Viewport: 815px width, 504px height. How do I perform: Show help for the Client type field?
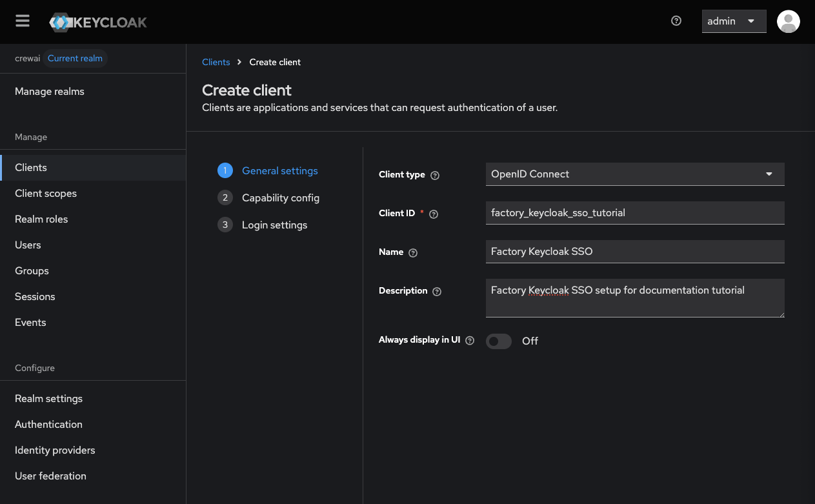click(434, 175)
